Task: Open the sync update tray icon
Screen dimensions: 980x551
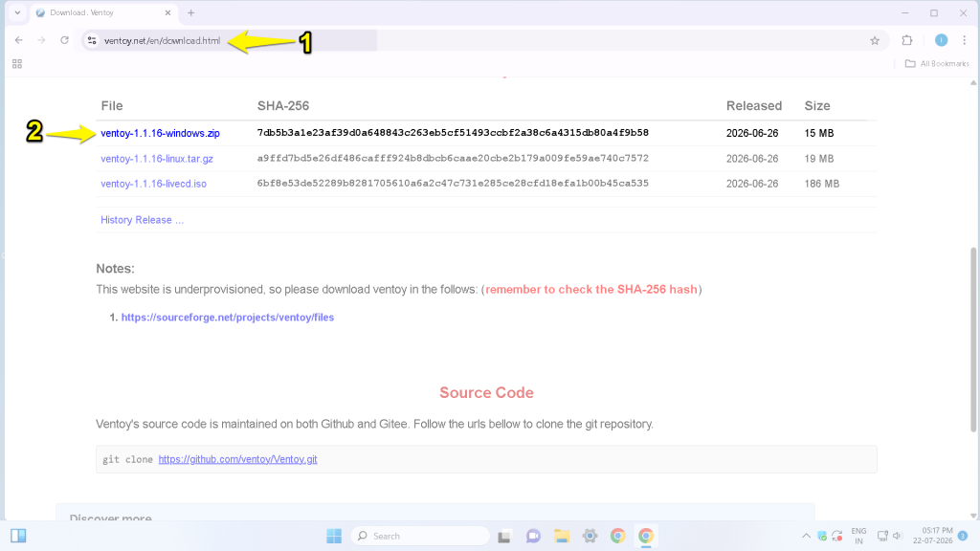Action: pyautogui.click(x=837, y=536)
